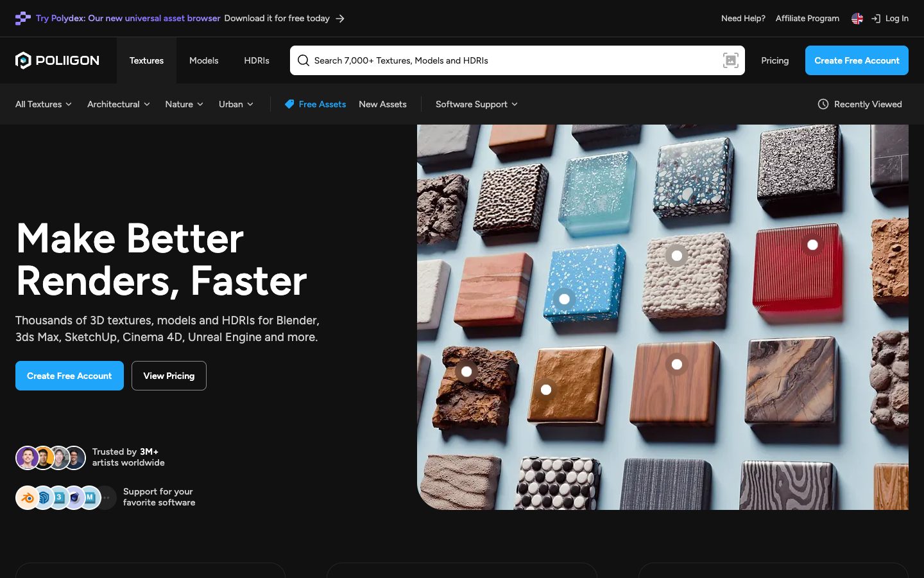924x578 pixels.
Task: Open the Need Help? link
Action: [743, 19]
